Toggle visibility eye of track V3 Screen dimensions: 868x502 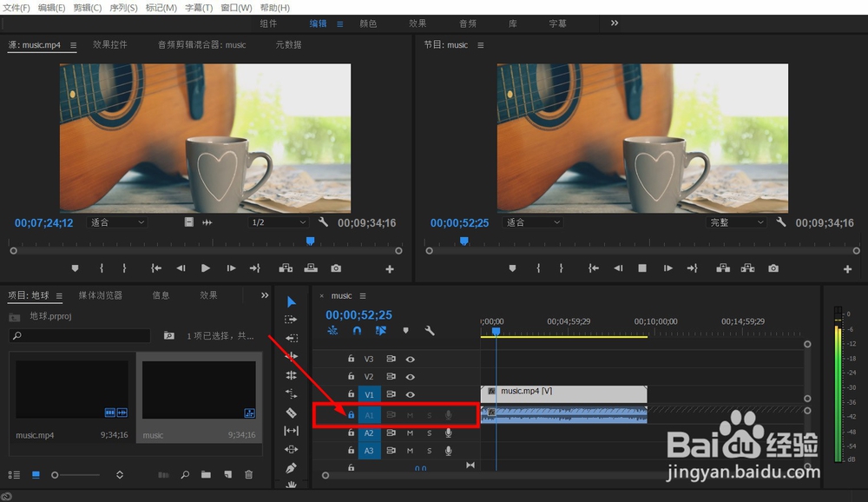[411, 359]
